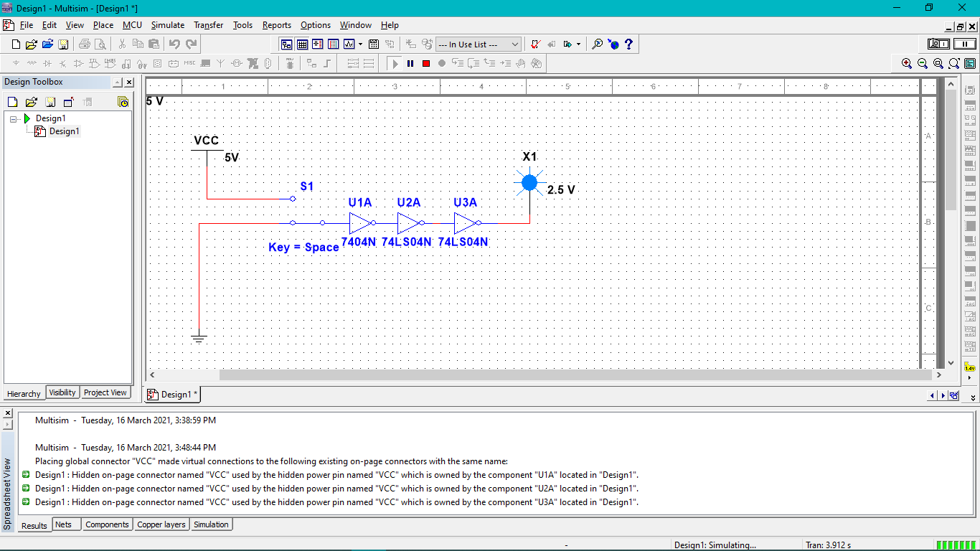Viewport: 980px width, 551px height.
Task: Open the In Use List dropdown
Action: pos(479,44)
